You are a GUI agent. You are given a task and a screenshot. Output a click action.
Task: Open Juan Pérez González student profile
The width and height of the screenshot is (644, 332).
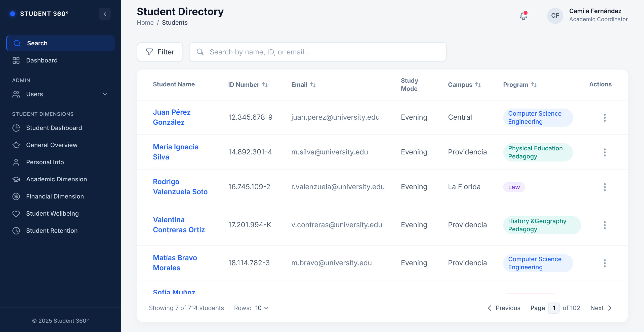pos(172,117)
